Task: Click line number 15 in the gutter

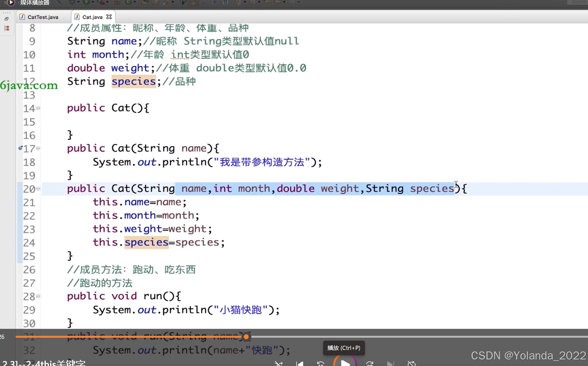Action: 29,122
